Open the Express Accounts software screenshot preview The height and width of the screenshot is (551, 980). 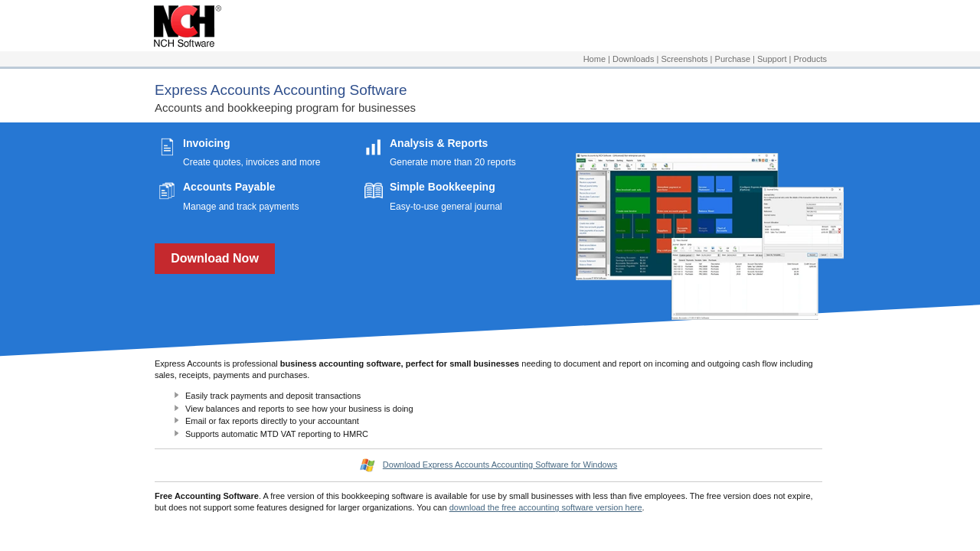tap(709, 236)
